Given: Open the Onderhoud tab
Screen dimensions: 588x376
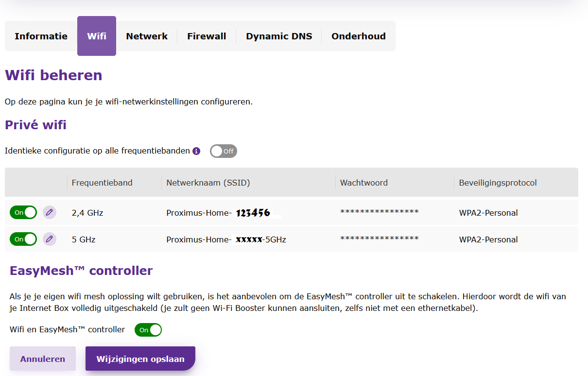Looking at the screenshot, I should pyautogui.click(x=358, y=36).
